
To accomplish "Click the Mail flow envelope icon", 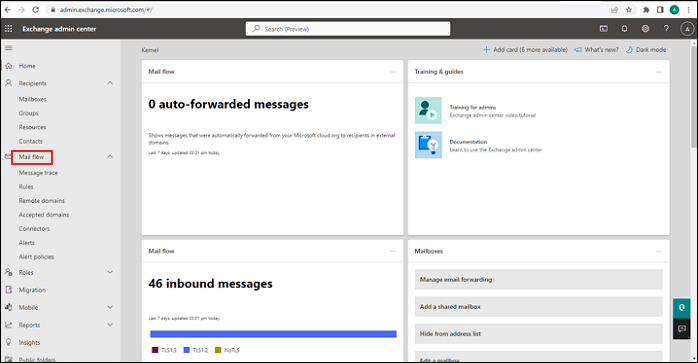I will pyautogui.click(x=8, y=157).
